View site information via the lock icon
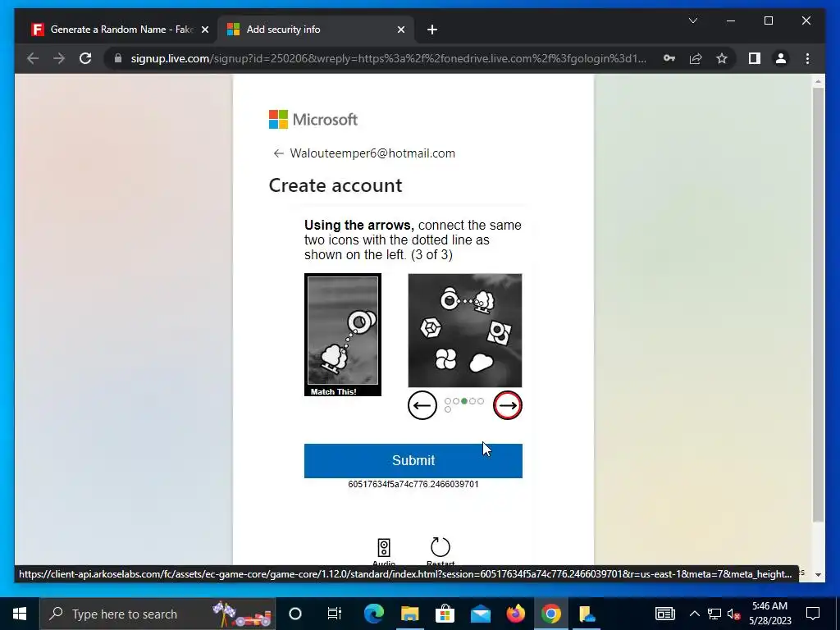Screen dimensions: 840x630 pyautogui.click(x=118, y=58)
